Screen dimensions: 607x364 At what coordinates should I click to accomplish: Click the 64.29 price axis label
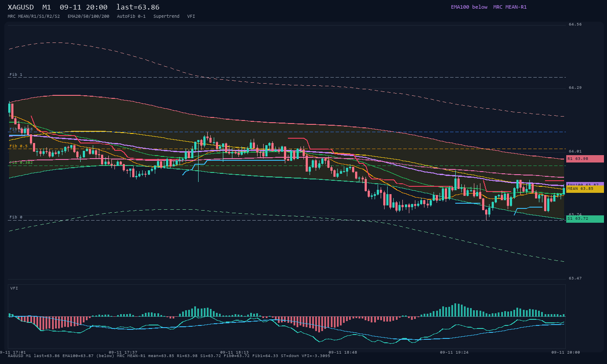click(x=575, y=88)
